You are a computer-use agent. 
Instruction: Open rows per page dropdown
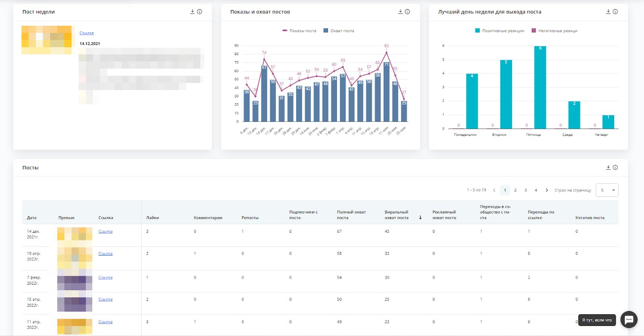click(x=607, y=190)
